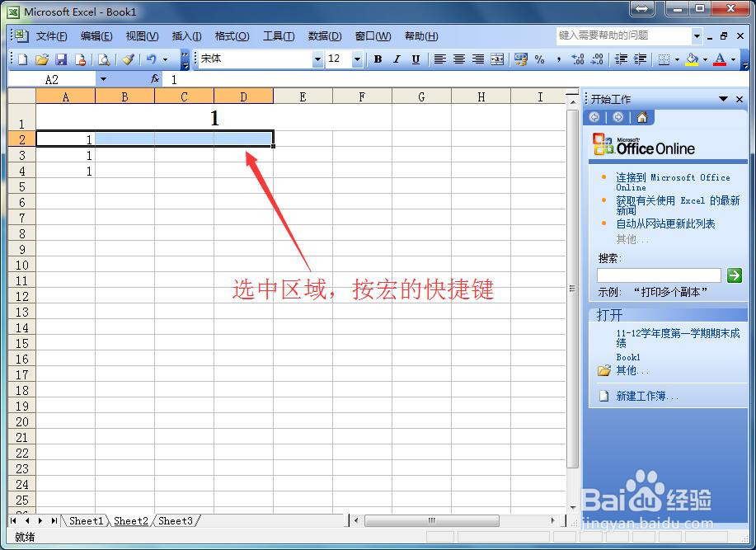This screenshot has height=550, width=756.
Task: Click 自动从网站更新此列表 link
Action: click(665, 223)
